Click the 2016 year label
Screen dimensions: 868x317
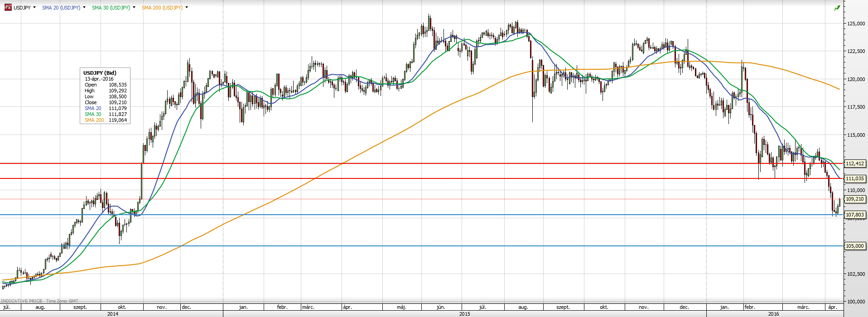coord(773,313)
